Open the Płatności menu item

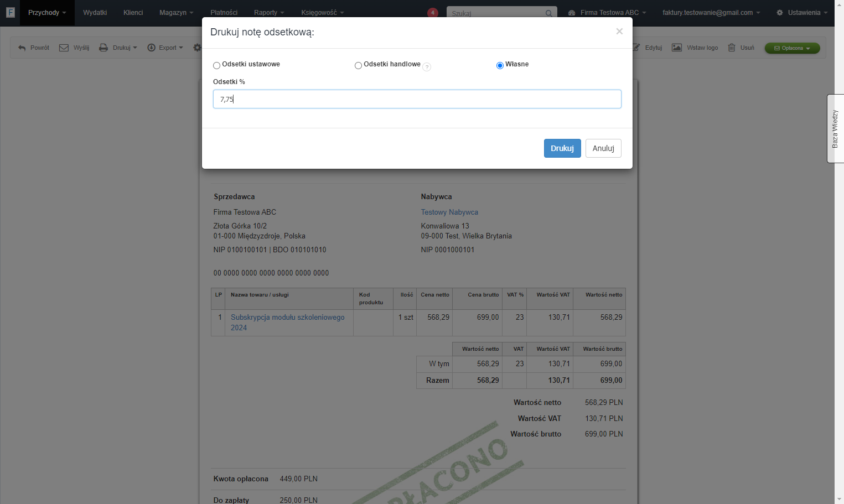(x=224, y=13)
